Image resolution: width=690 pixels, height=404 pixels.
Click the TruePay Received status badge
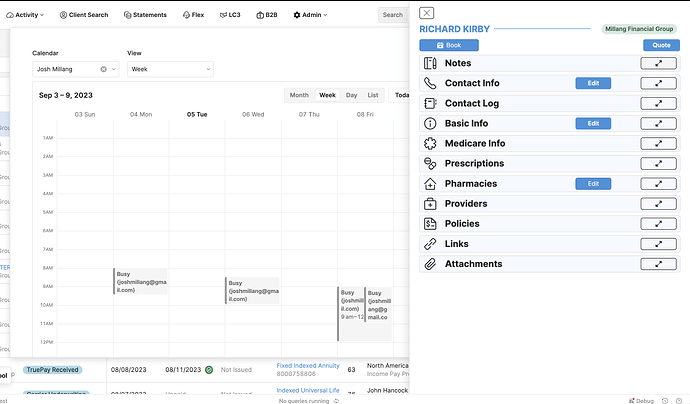click(52, 370)
